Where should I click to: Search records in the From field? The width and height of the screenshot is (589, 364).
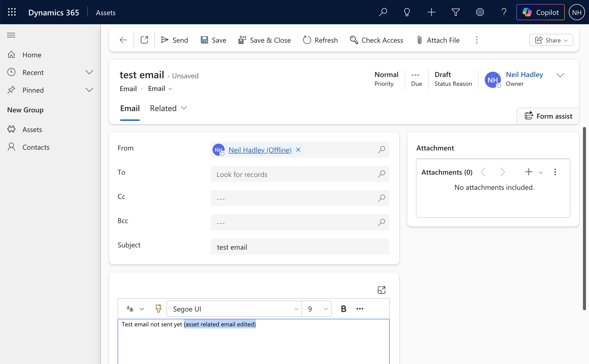381,150
